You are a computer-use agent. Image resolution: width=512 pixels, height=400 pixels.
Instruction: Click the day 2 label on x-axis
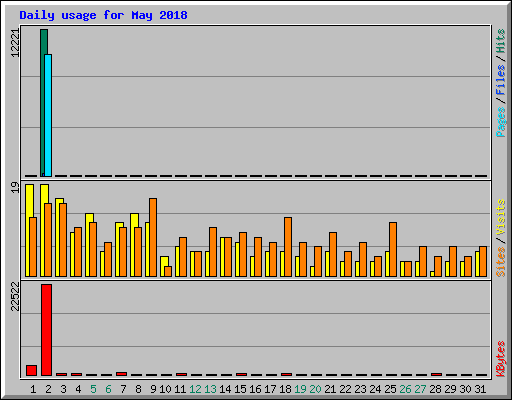[x=48, y=389]
